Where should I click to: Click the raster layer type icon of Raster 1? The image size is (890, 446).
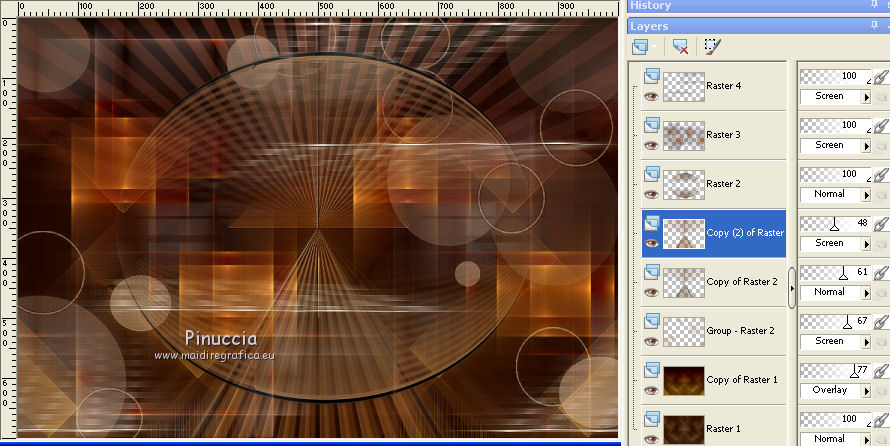652,418
